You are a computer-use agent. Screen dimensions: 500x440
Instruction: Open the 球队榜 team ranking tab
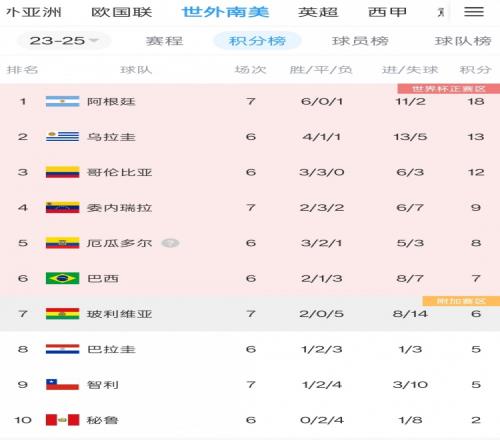[x=463, y=41]
